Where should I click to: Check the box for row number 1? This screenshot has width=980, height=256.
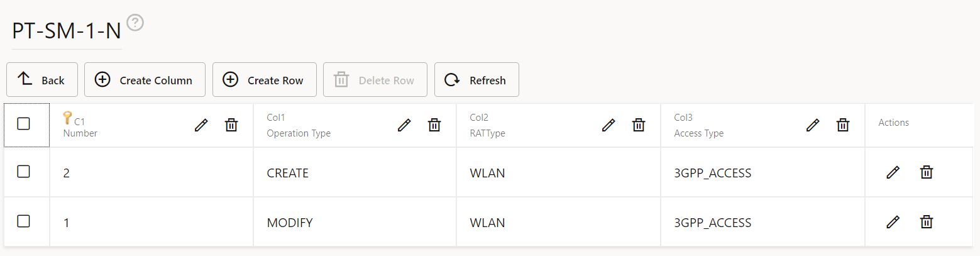23,221
